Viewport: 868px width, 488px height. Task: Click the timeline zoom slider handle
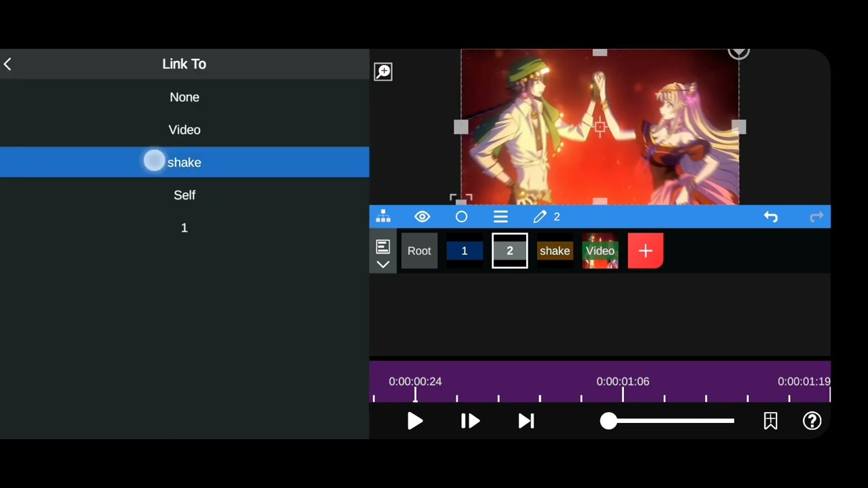point(609,421)
